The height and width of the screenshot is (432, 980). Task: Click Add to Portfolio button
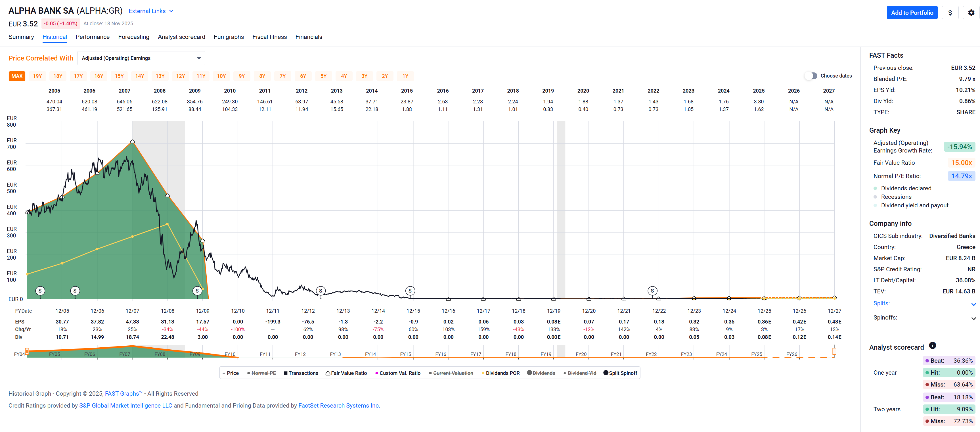(x=912, y=12)
